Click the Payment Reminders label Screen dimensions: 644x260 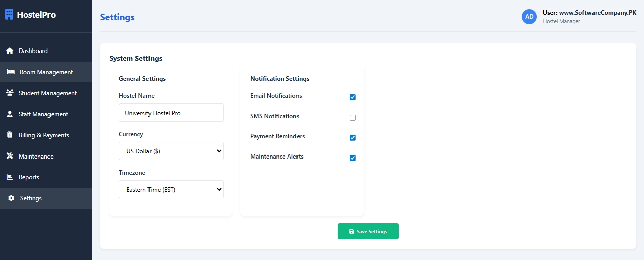(x=277, y=136)
